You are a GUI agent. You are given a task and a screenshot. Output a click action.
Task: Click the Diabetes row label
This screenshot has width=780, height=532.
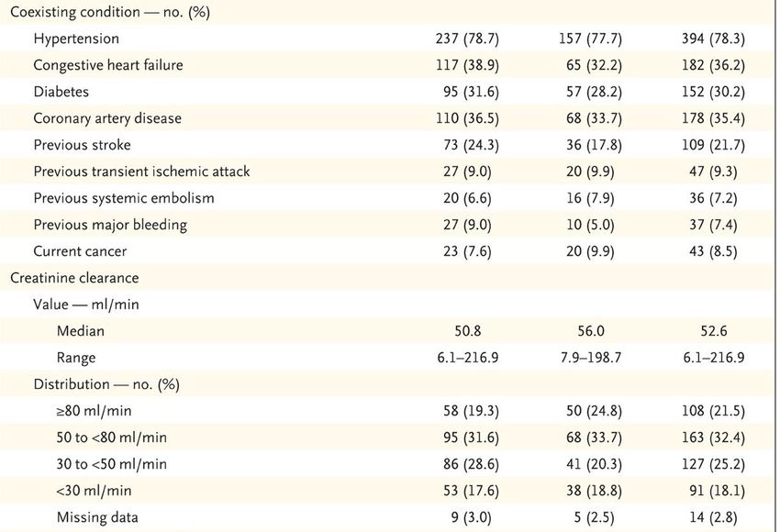point(61,92)
